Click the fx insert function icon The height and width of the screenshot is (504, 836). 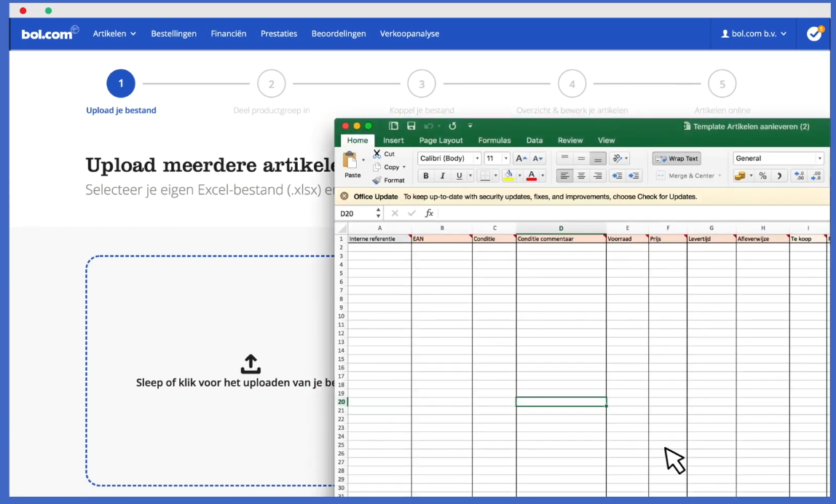coord(429,213)
